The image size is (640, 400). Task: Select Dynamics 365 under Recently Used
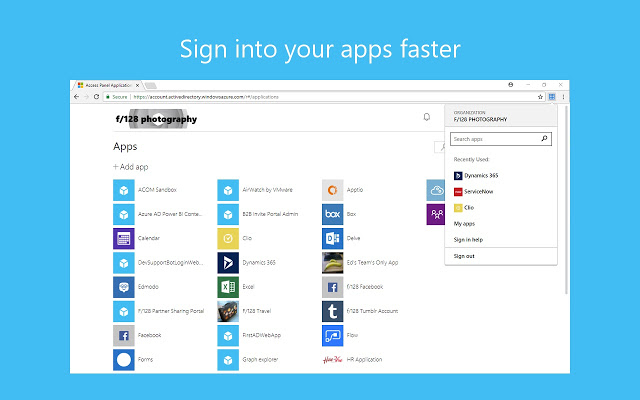476,176
